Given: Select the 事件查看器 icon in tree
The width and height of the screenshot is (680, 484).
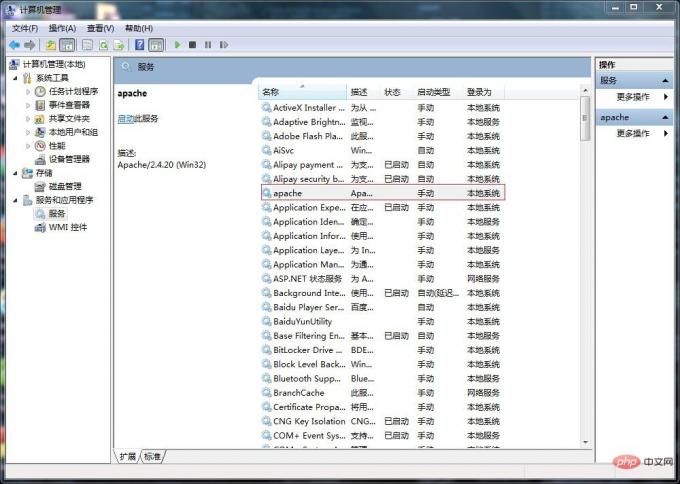Looking at the screenshot, I should [x=40, y=105].
